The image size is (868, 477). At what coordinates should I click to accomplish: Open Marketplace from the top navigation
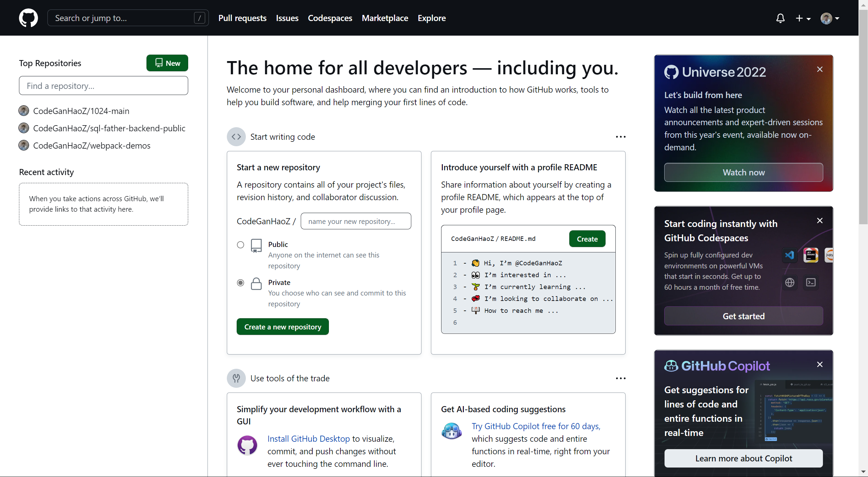pos(385,18)
